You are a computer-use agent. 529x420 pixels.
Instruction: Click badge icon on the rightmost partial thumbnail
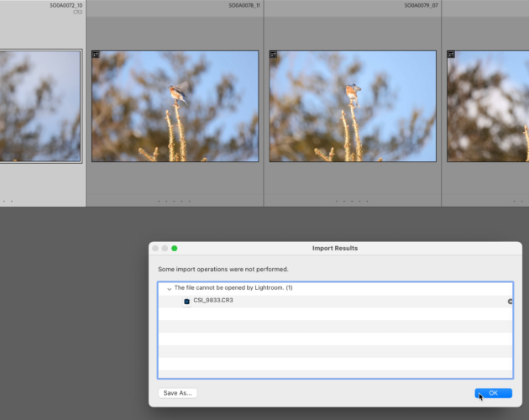(451, 55)
